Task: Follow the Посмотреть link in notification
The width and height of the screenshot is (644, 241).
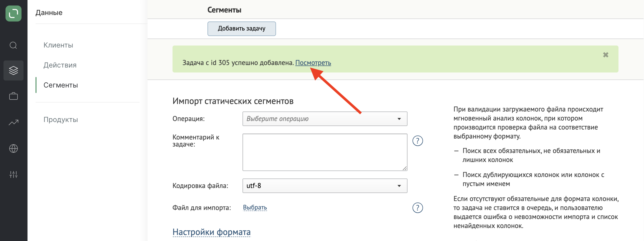Action: (x=313, y=62)
